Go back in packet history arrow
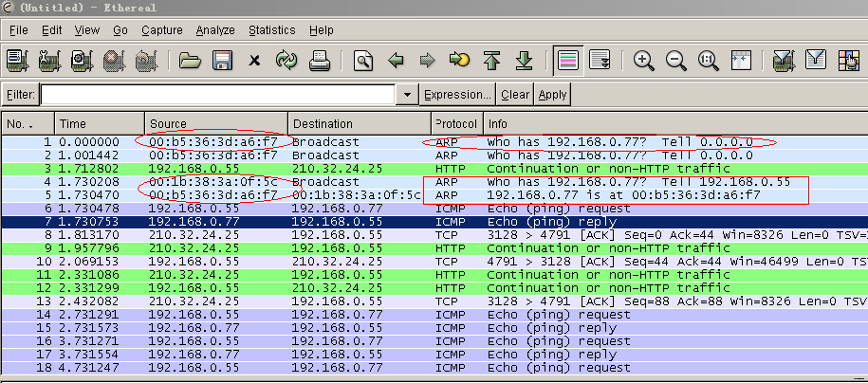This screenshot has width=868, height=383. [396, 61]
